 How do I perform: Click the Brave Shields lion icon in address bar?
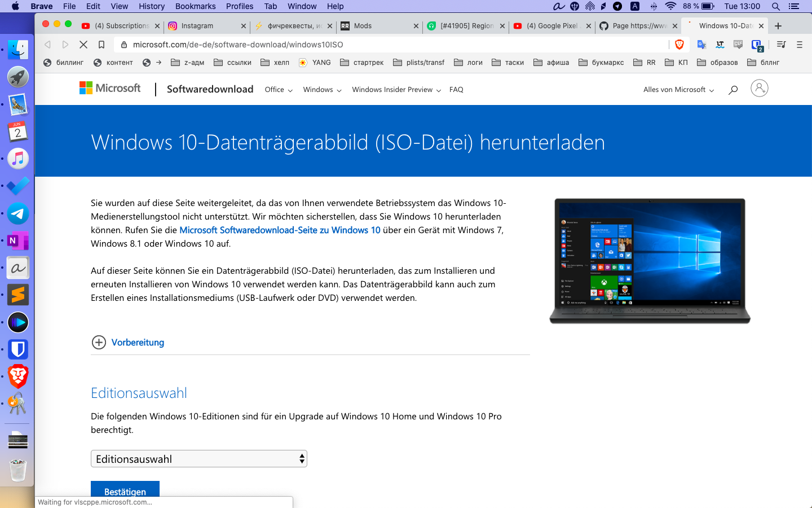tap(679, 45)
